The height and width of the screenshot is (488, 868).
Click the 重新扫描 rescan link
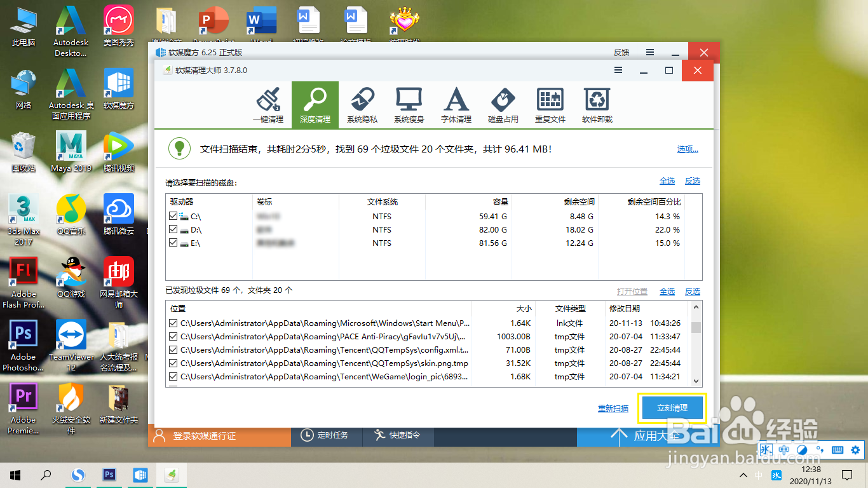point(613,408)
